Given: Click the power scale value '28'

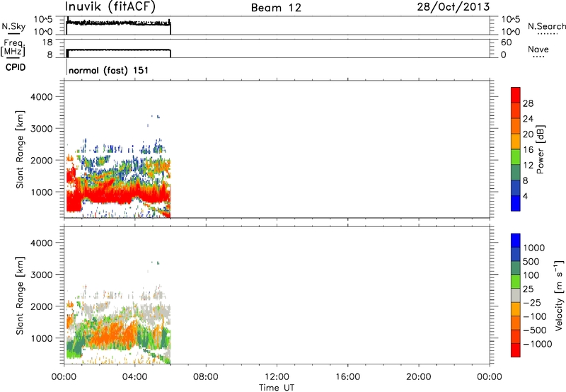Looking at the screenshot, I should coord(528,103).
